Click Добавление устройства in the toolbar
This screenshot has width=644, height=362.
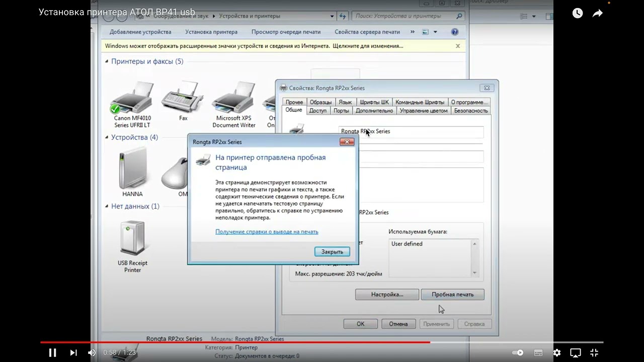pos(140,32)
